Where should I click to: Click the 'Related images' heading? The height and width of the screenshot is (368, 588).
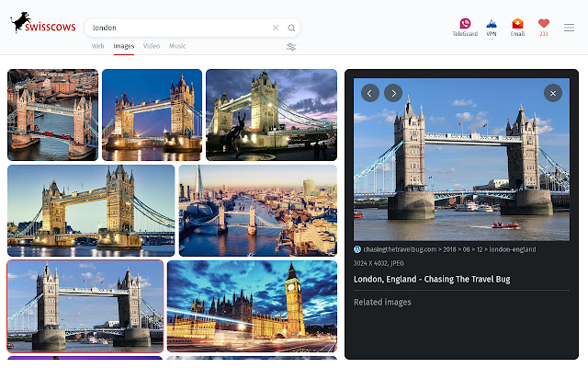(382, 303)
